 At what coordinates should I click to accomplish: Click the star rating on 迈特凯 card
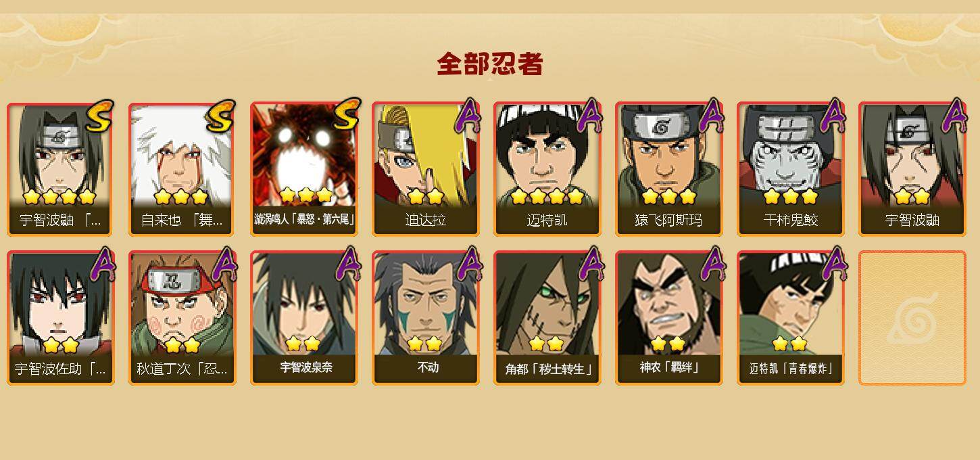click(x=547, y=197)
